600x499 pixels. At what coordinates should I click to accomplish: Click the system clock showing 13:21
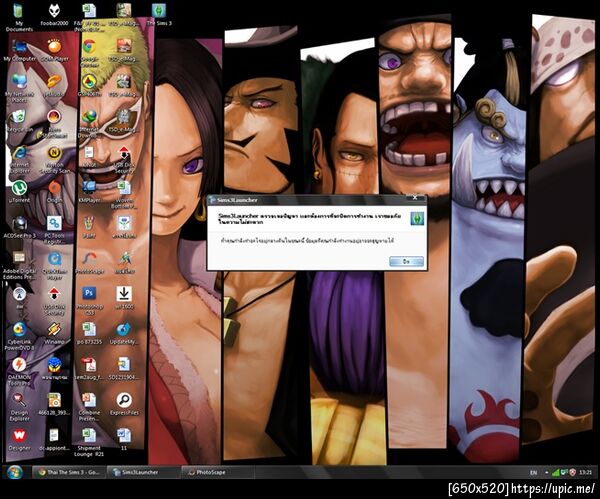point(585,473)
